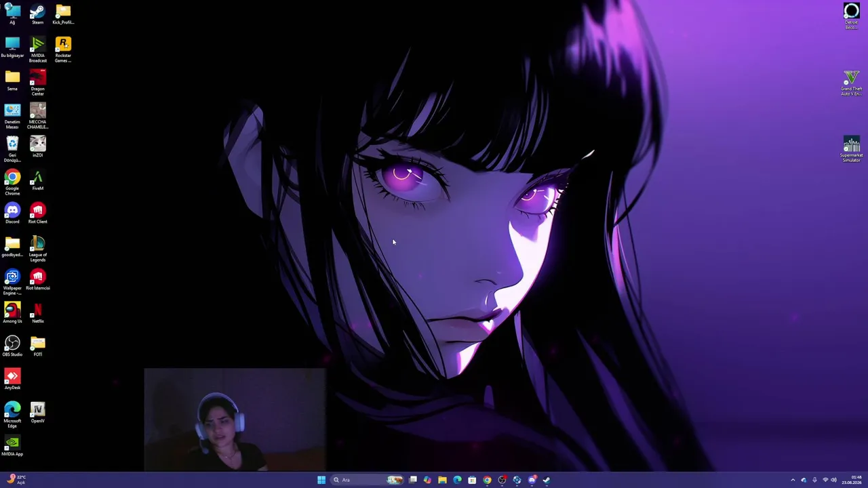
Task: Select the OpenIV desktop shortcut
Action: (x=37, y=413)
